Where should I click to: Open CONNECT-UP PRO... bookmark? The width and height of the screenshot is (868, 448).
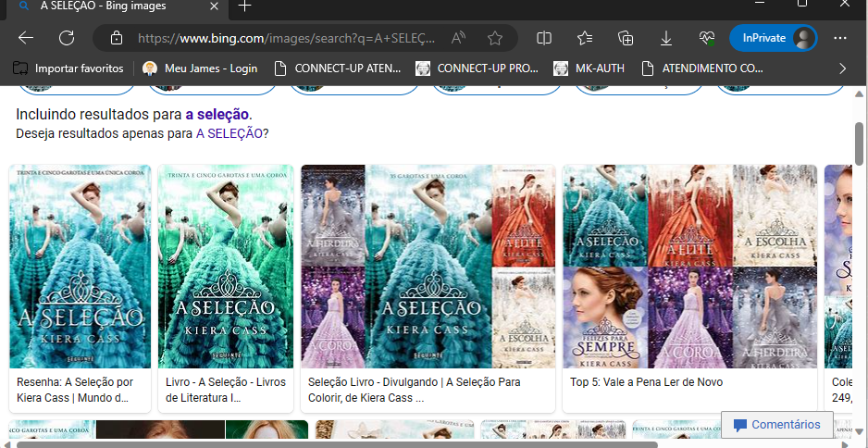477,68
